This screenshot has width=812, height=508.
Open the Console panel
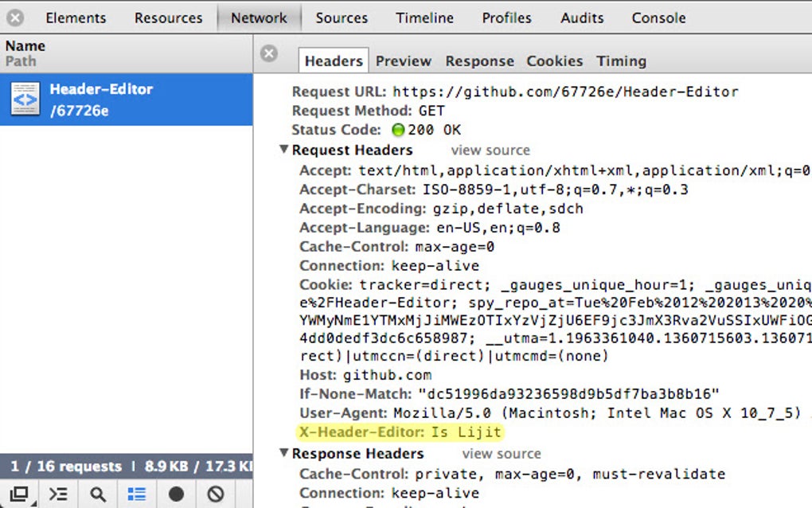point(658,17)
